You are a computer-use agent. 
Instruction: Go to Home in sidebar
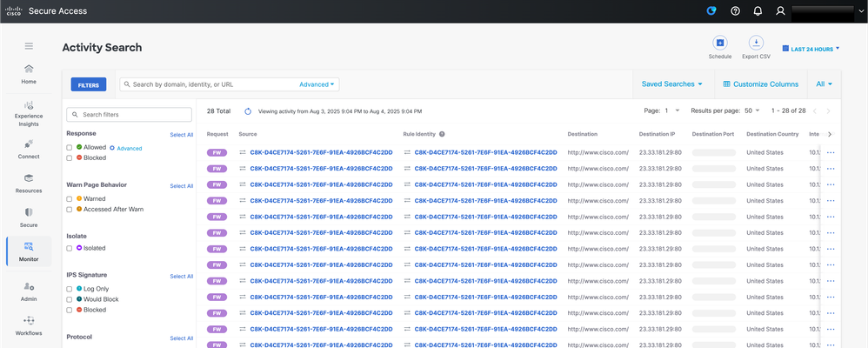click(29, 74)
